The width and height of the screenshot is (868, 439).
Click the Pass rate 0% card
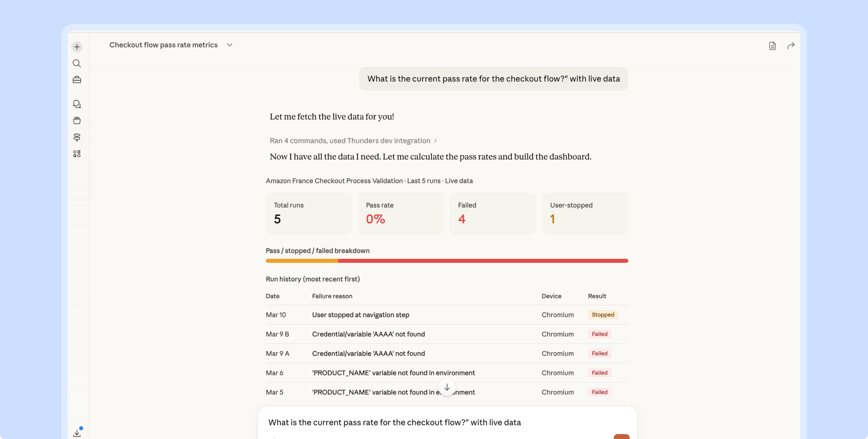[x=401, y=213]
